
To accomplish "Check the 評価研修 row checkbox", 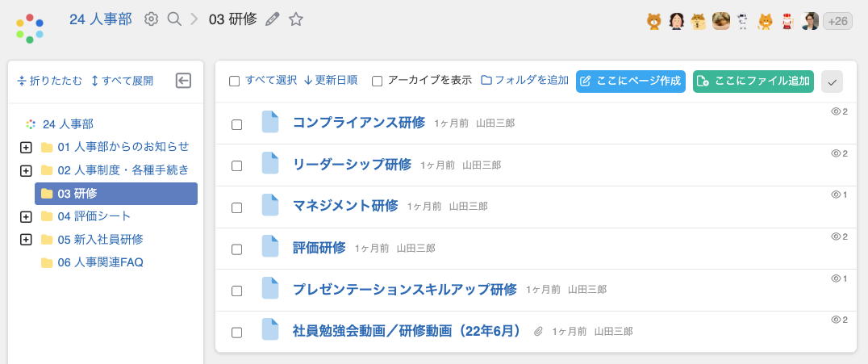I will tap(236, 249).
